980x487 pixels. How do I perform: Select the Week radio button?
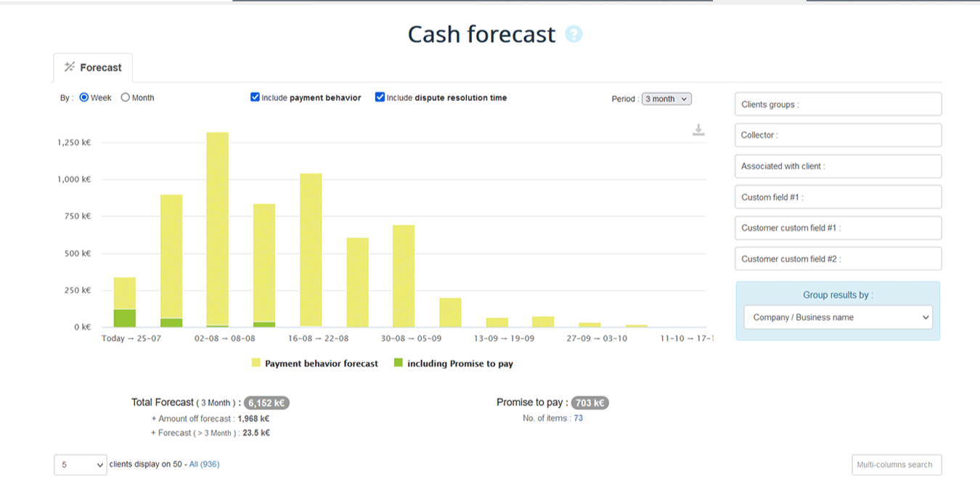[84, 98]
